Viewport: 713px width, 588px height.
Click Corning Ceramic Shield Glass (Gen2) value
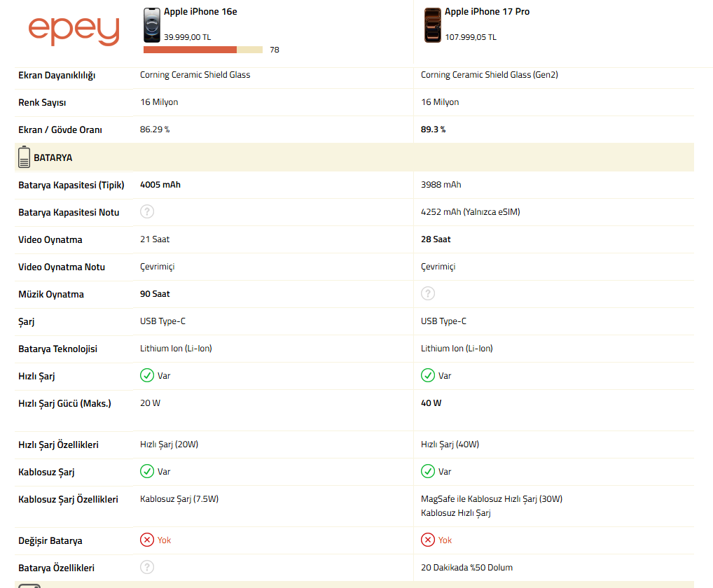pos(490,74)
